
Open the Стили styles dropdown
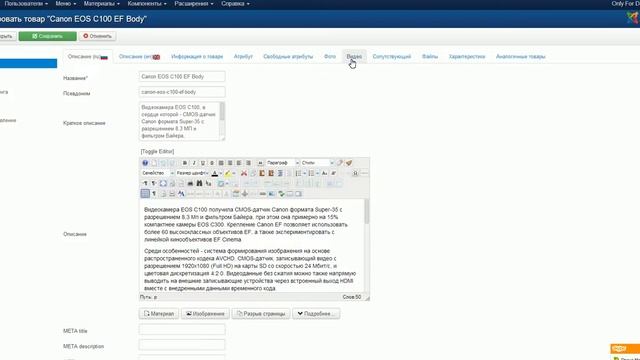(318, 163)
